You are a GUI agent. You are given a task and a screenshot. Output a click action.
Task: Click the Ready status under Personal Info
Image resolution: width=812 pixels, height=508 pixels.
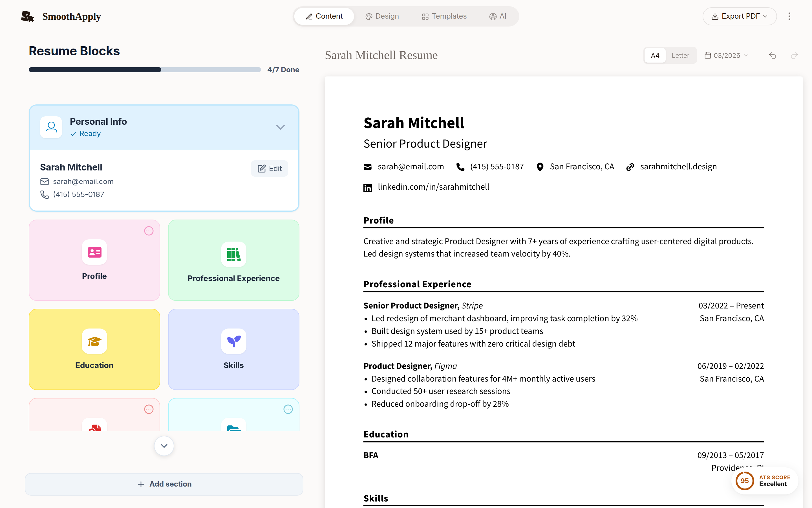pos(85,134)
